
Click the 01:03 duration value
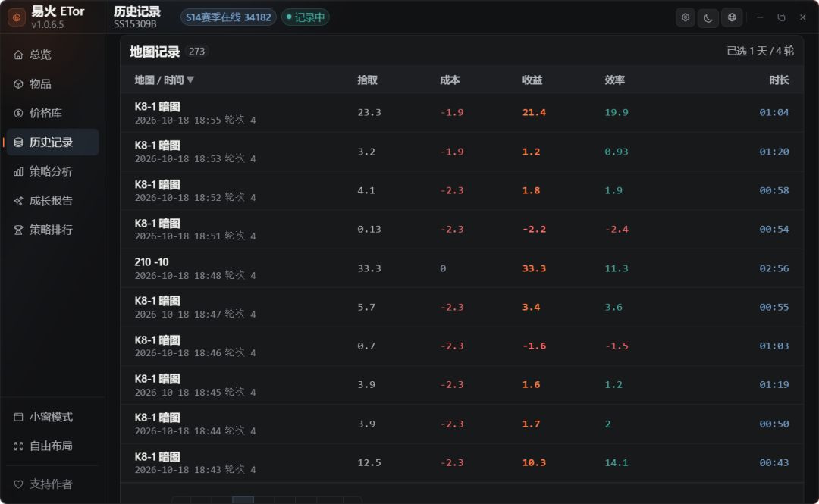[774, 346]
